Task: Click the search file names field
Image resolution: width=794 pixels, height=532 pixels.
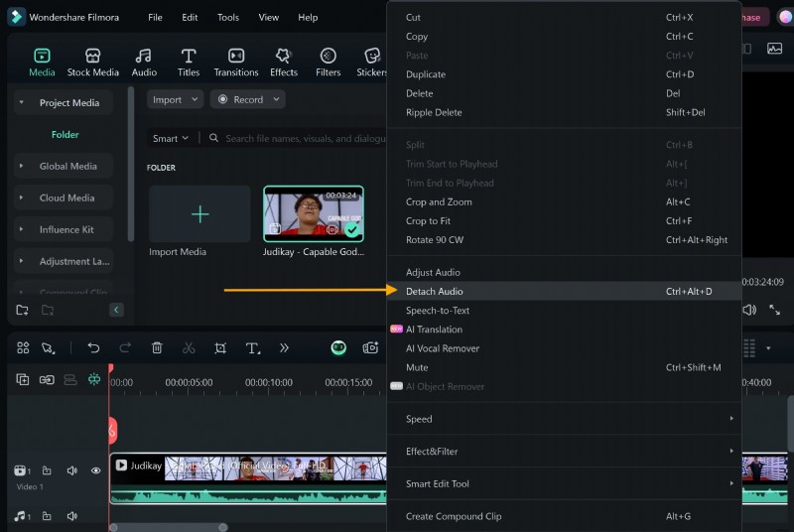Action: point(305,138)
